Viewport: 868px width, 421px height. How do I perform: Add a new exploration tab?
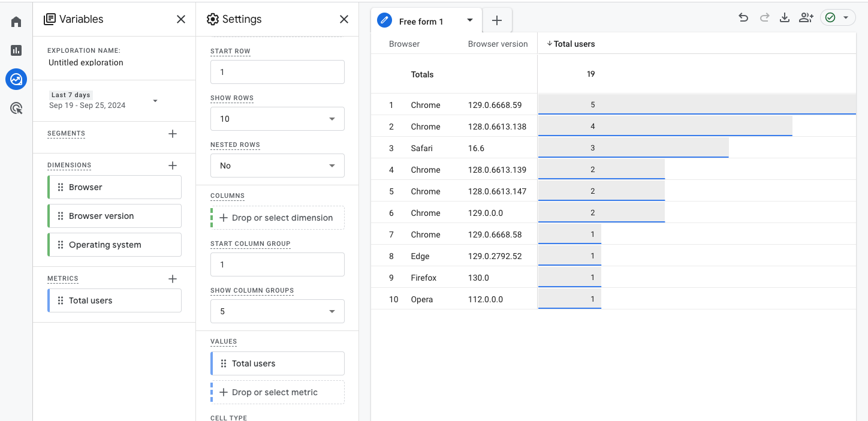tap(497, 21)
